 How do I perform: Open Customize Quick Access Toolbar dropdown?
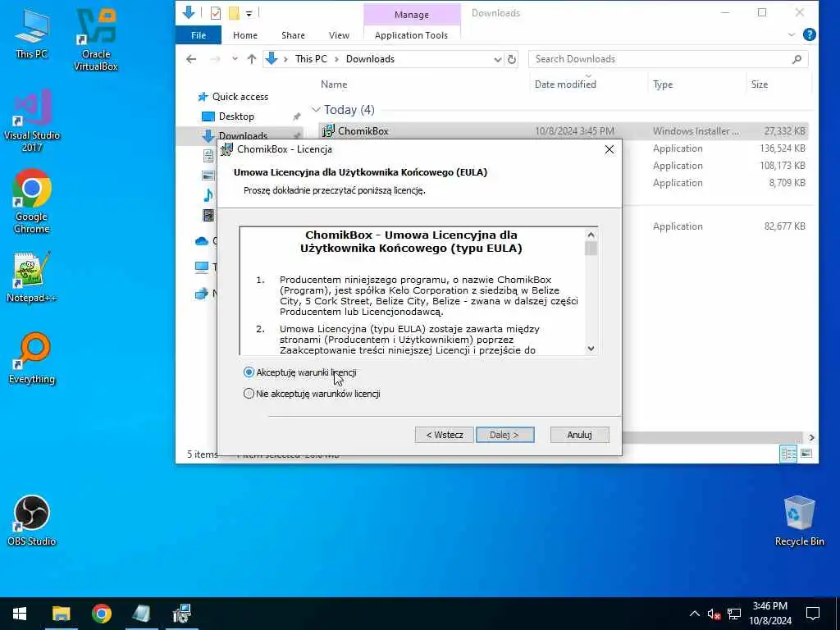(249, 13)
